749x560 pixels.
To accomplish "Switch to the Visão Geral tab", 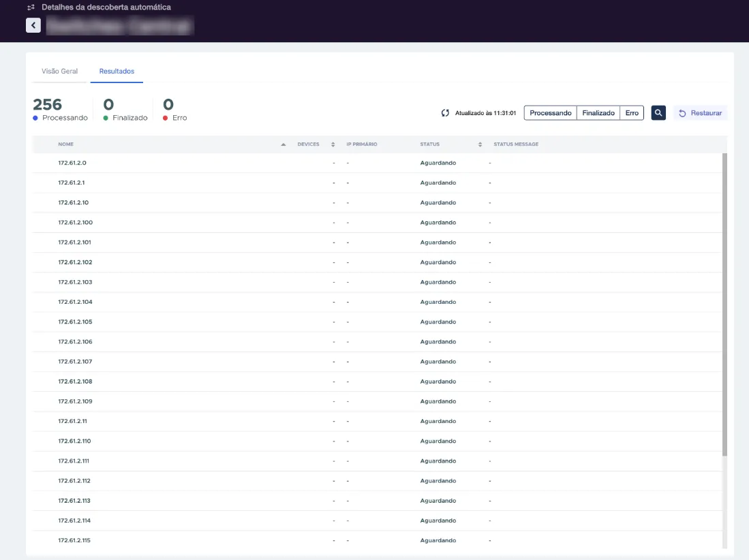I will click(x=60, y=71).
